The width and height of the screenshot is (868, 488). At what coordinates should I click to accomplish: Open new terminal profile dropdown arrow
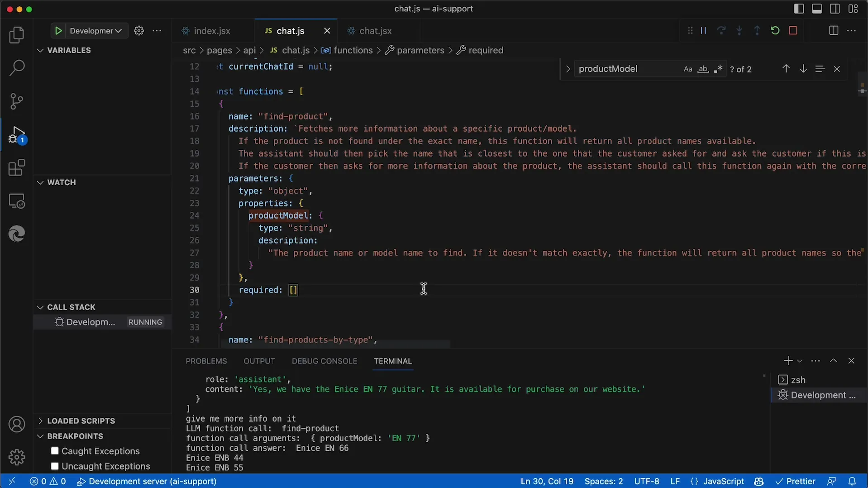[800, 361]
